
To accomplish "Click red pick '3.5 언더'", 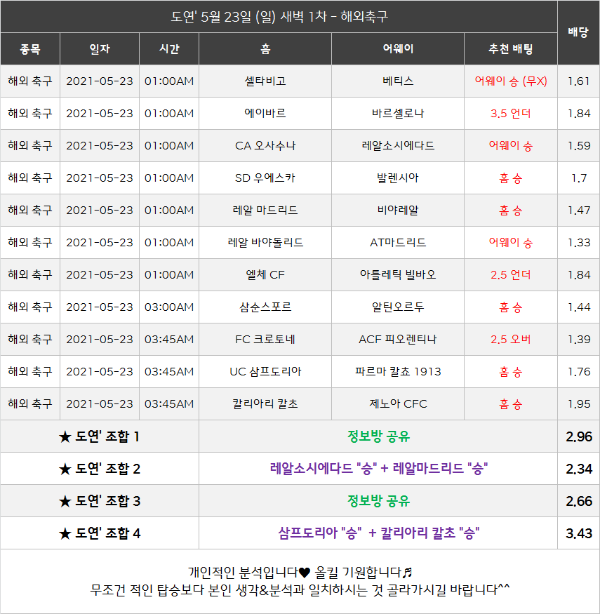I will tap(511, 113).
